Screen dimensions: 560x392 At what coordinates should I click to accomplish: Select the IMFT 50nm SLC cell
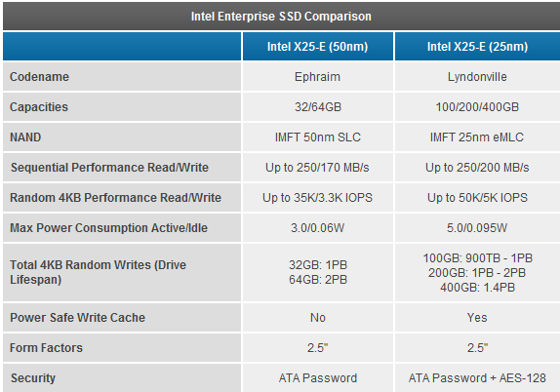pos(318,137)
